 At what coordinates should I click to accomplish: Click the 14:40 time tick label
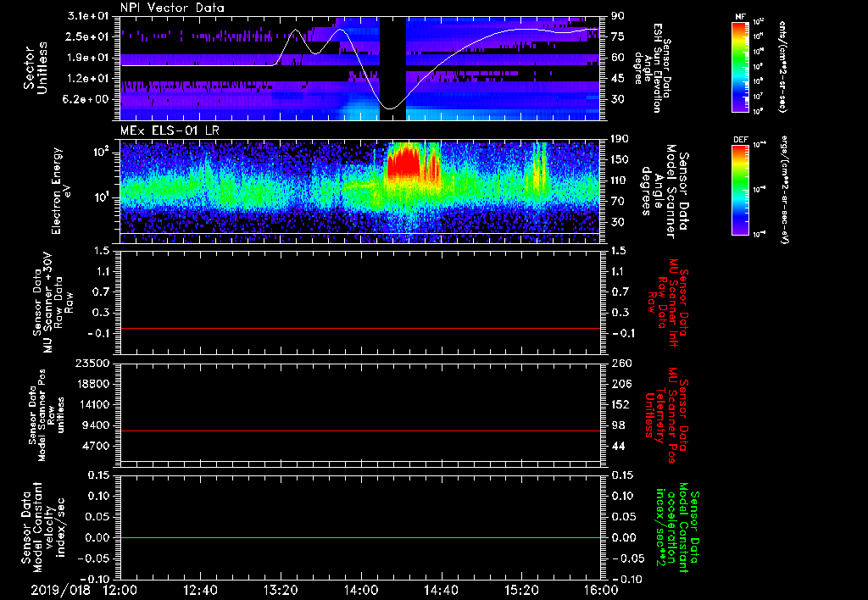(441, 590)
